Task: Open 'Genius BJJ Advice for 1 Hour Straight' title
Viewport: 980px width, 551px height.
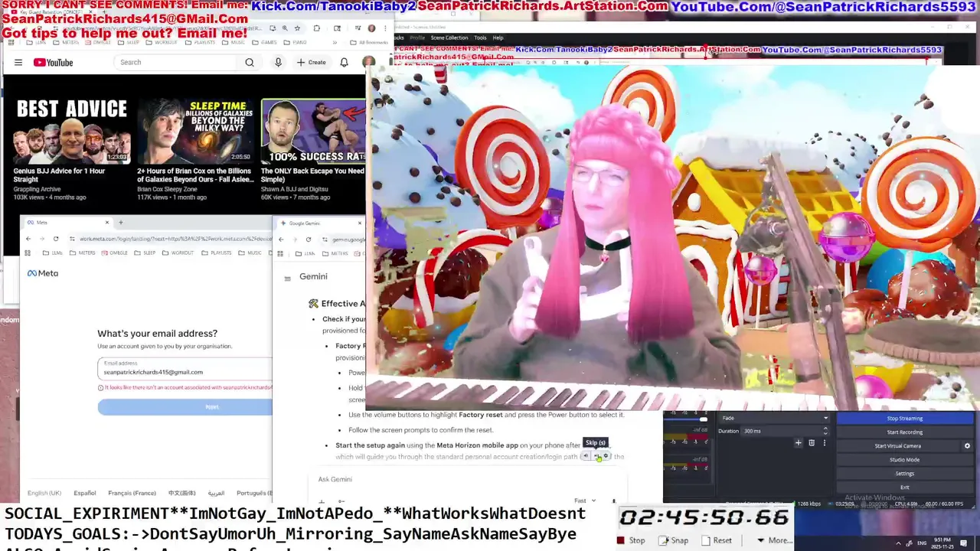Action: [59, 175]
